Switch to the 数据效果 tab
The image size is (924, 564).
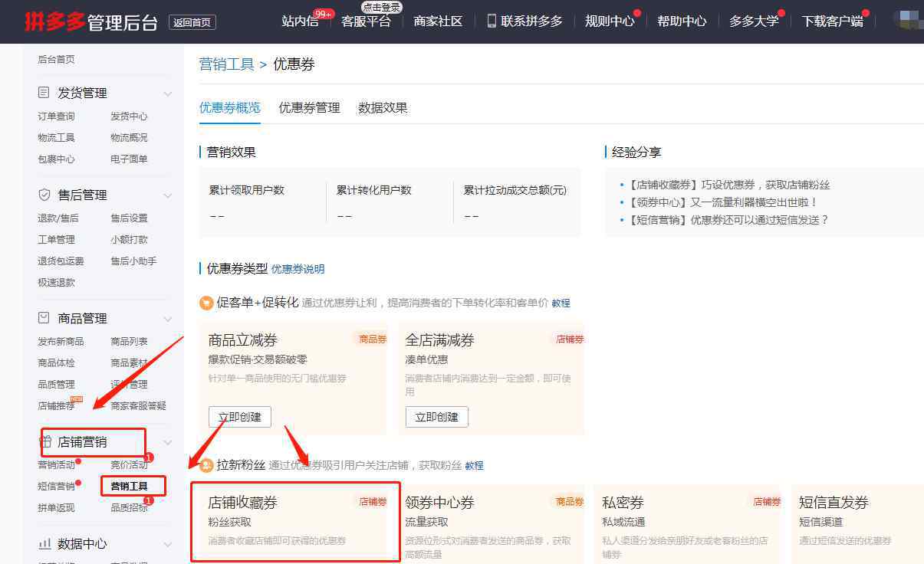(383, 108)
